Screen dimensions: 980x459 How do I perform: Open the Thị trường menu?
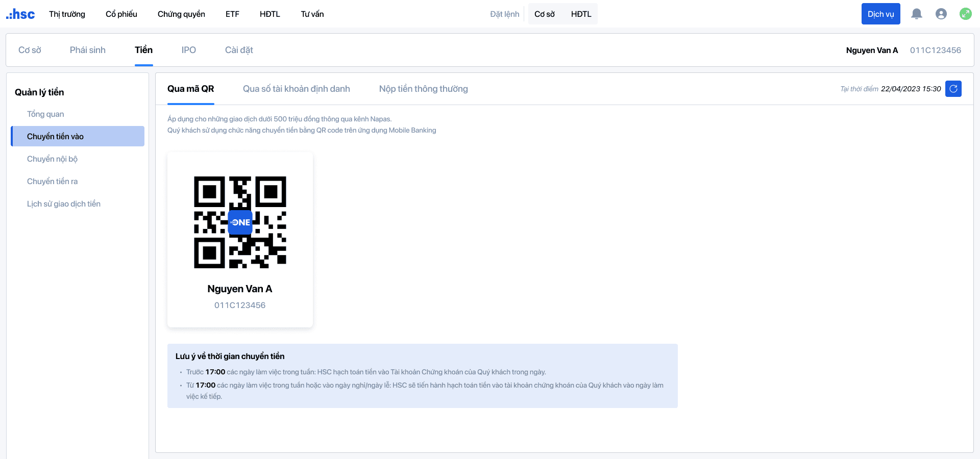(x=67, y=14)
